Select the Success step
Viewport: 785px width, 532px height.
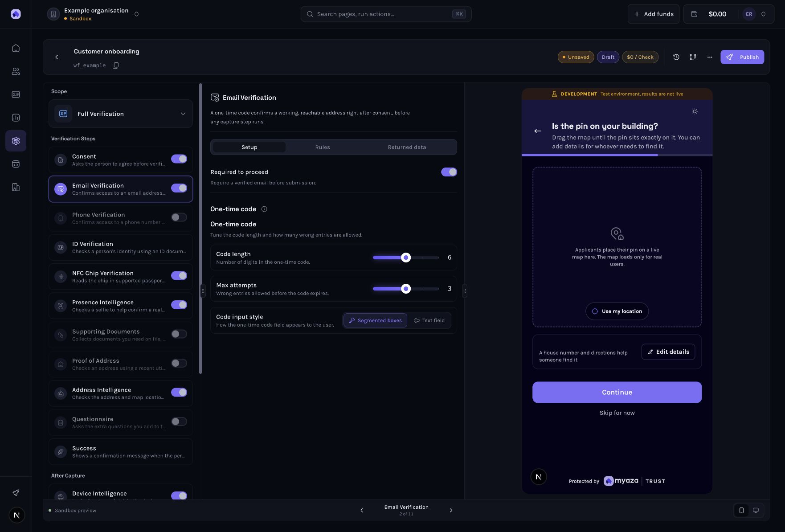pos(121,452)
